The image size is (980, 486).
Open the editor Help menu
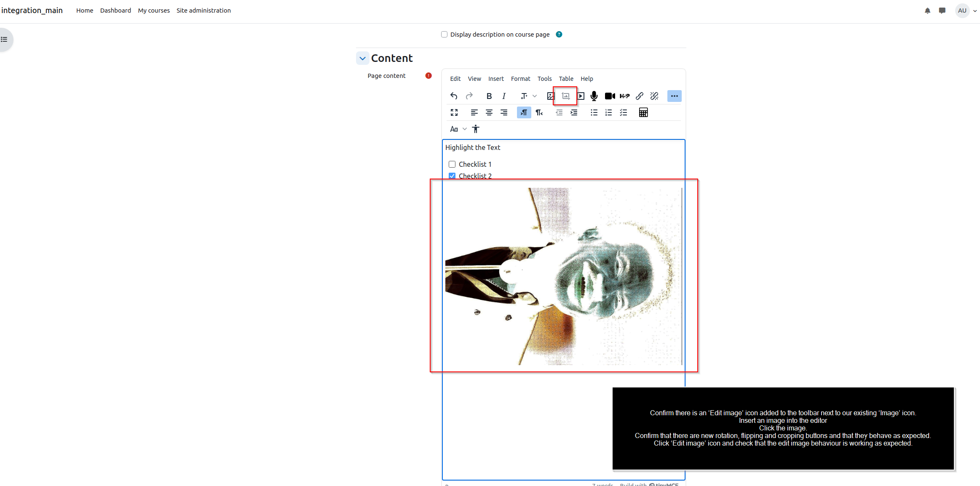[x=586, y=79]
